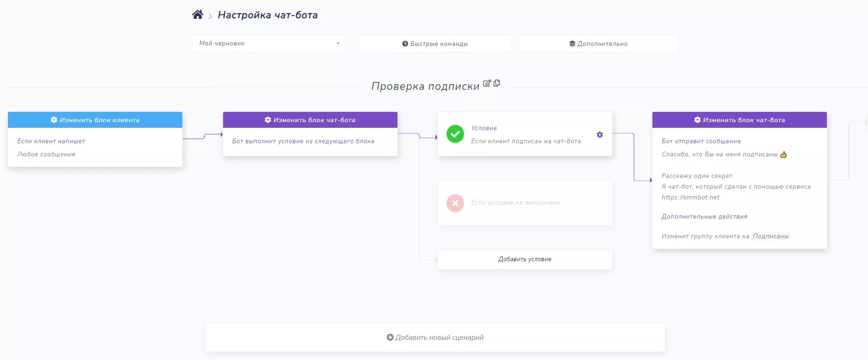The width and height of the screenshot is (868, 360).
Task: Edit first 'Изменить блок чат-бота' block
Action: point(310,120)
